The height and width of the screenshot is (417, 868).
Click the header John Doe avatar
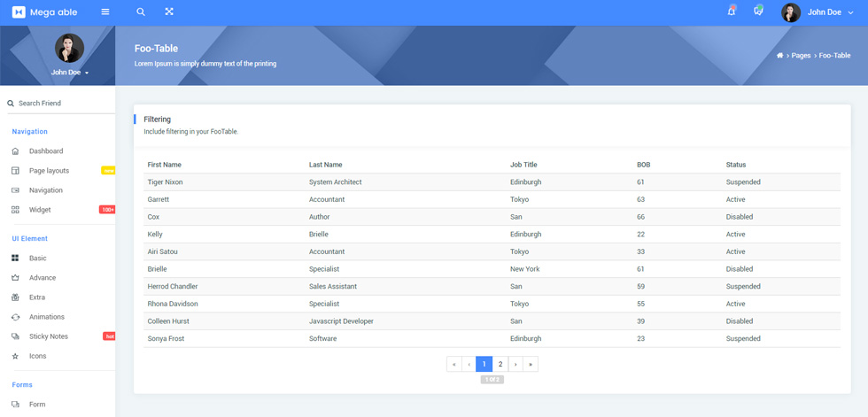coord(790,12)
